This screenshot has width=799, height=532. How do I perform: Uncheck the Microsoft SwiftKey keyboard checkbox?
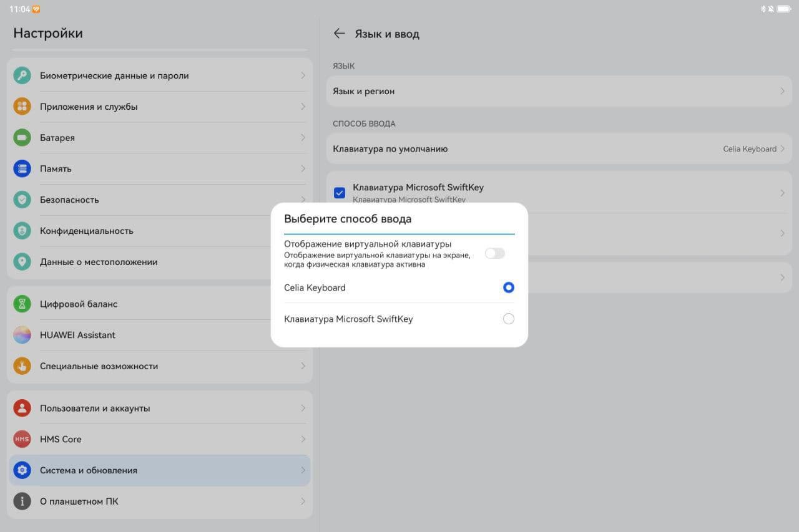click(x=340, y=193)
